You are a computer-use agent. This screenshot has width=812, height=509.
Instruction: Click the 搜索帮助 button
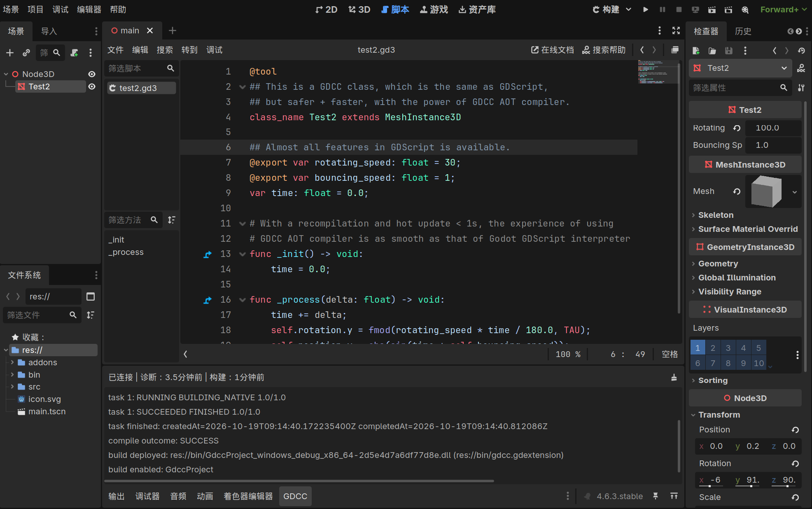[604, 50]
